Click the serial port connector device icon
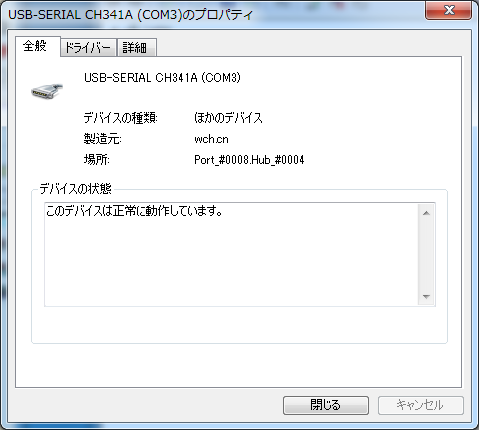 tap(47, 91)
